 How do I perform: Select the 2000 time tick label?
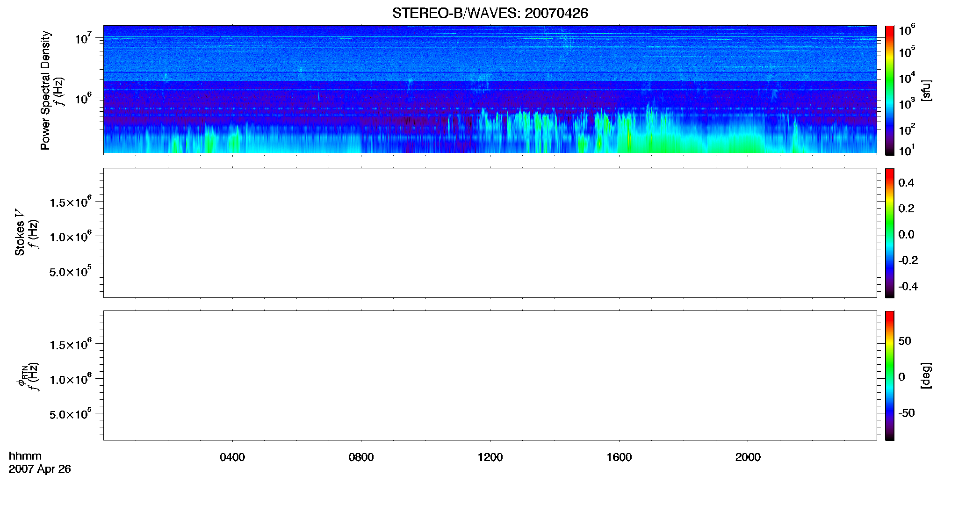pos(748,457)
